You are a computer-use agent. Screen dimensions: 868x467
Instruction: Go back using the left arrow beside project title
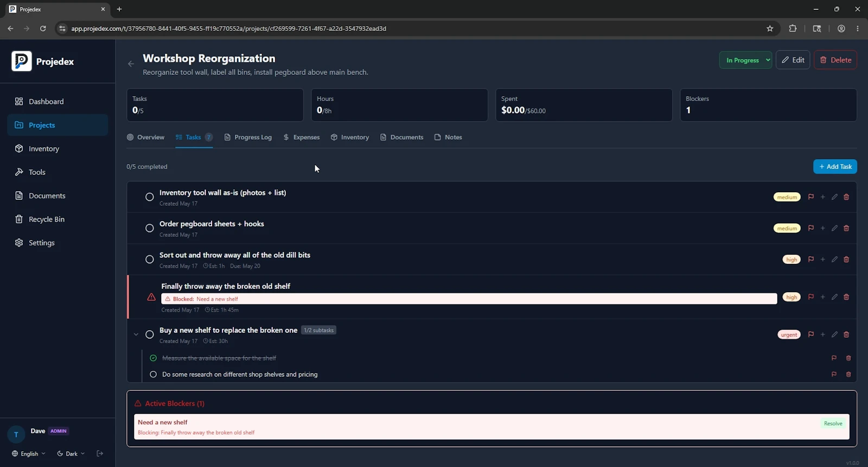coord(131,64)
